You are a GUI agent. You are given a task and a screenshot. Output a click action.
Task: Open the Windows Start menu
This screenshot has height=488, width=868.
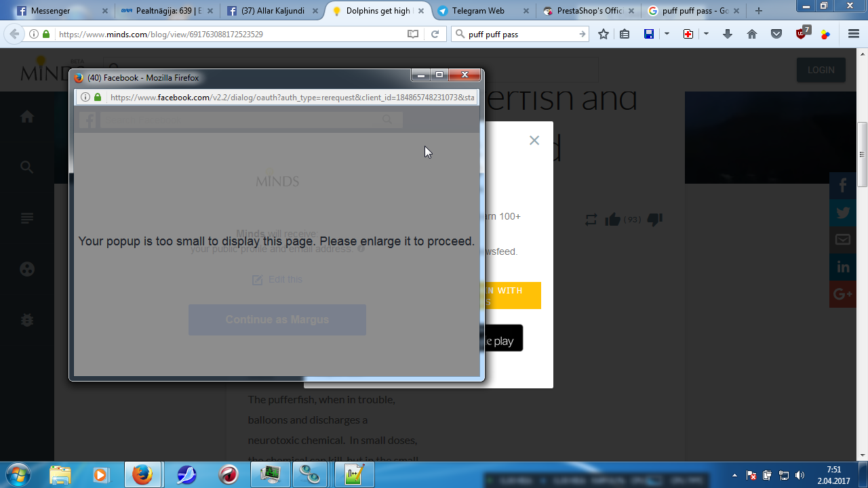click(x=16, y=475)
